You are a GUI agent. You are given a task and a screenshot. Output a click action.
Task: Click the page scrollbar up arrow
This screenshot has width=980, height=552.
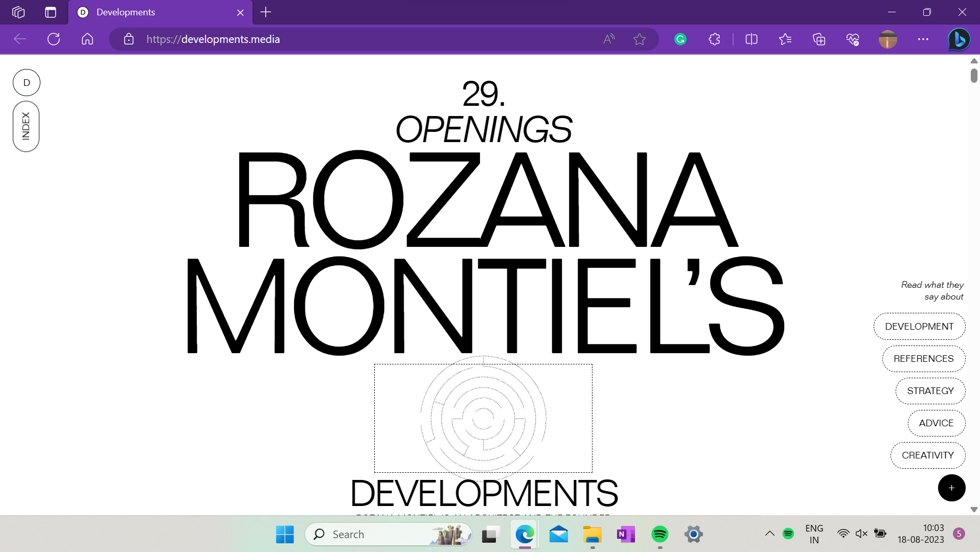[974, 61]
